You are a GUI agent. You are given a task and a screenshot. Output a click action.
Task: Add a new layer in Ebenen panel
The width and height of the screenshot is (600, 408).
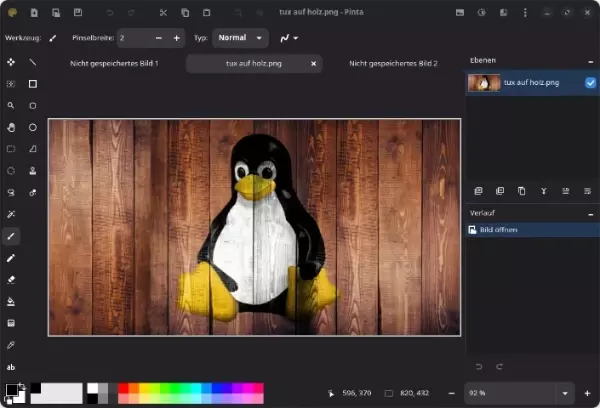478,191
